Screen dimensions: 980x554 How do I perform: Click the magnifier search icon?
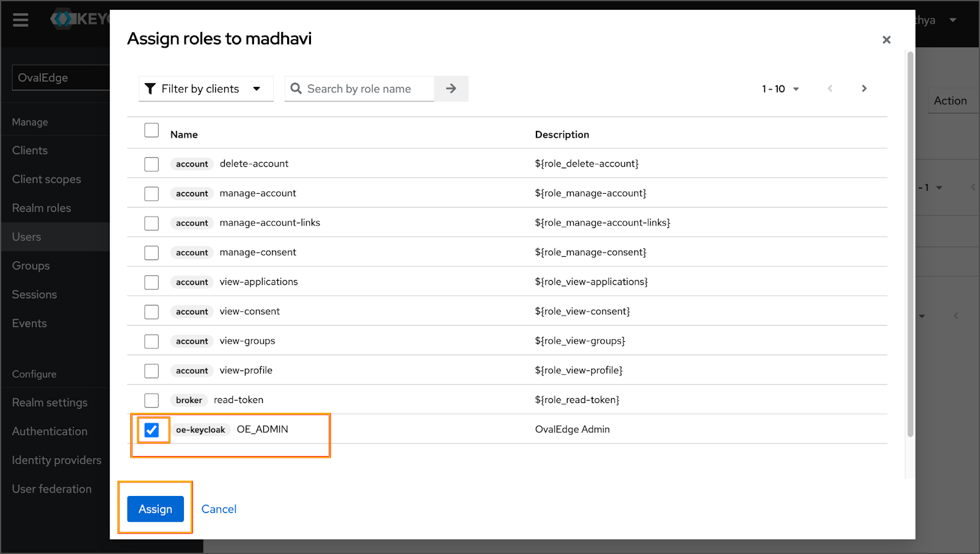coord(296,89)
